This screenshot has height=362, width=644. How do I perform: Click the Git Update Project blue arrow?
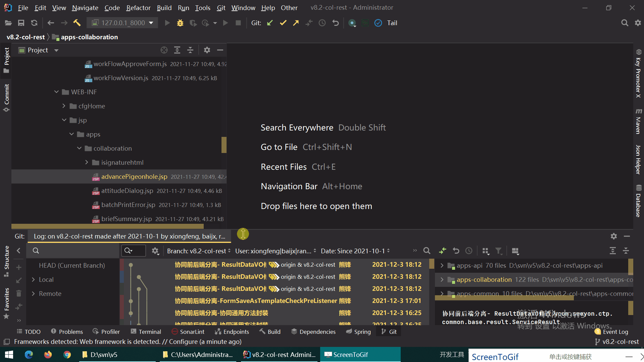(270, 23)
